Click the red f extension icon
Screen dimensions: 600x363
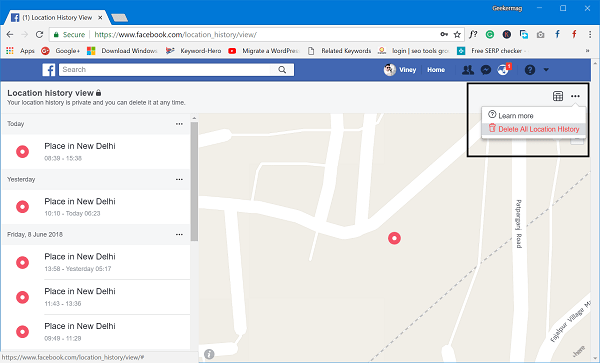coord(574,34)
